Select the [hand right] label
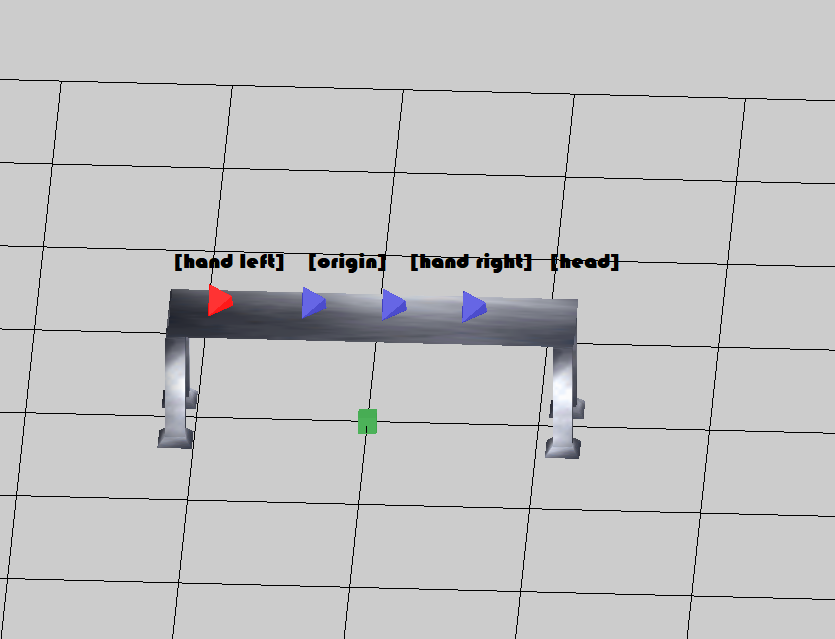The image size is (835, 639). pyautogui.click(x=471, y=262)
